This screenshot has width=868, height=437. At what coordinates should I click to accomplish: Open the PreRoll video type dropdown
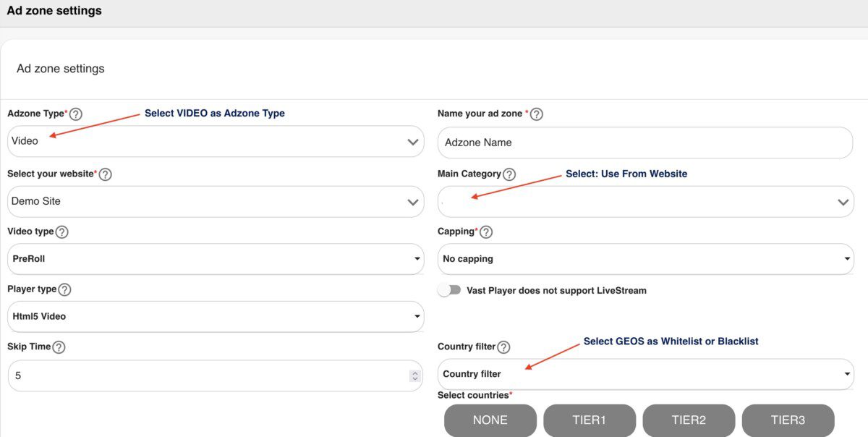point(216,259)
